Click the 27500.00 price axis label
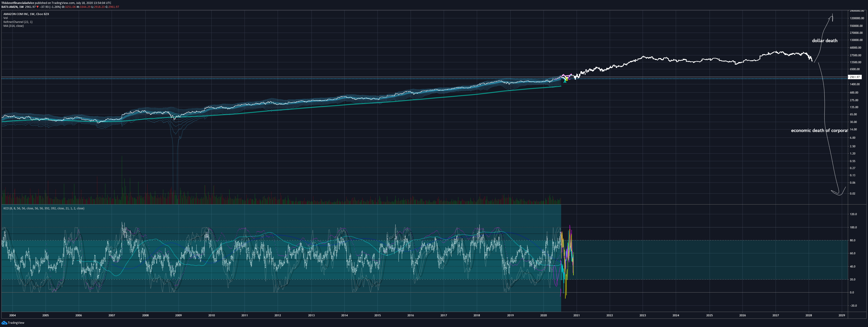This screenshot has height=327, width=868. [x=855, y=55]
